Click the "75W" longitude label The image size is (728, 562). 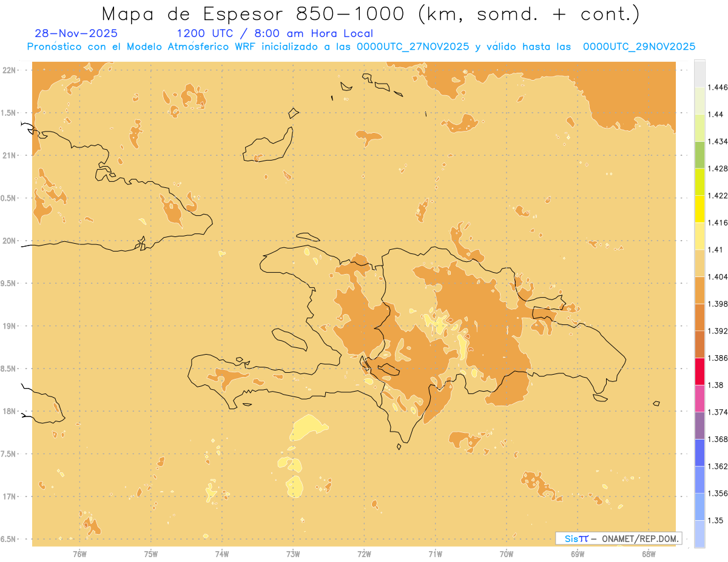pos(150,554)
